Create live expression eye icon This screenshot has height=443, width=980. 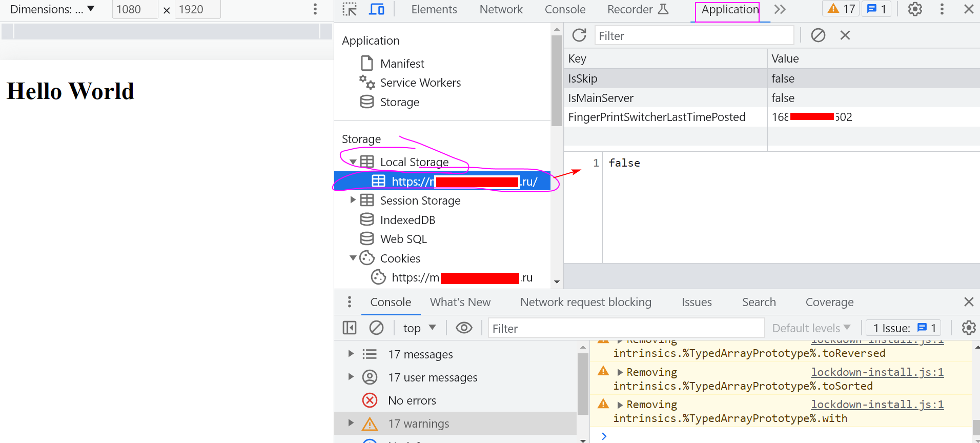click(464, 328)
